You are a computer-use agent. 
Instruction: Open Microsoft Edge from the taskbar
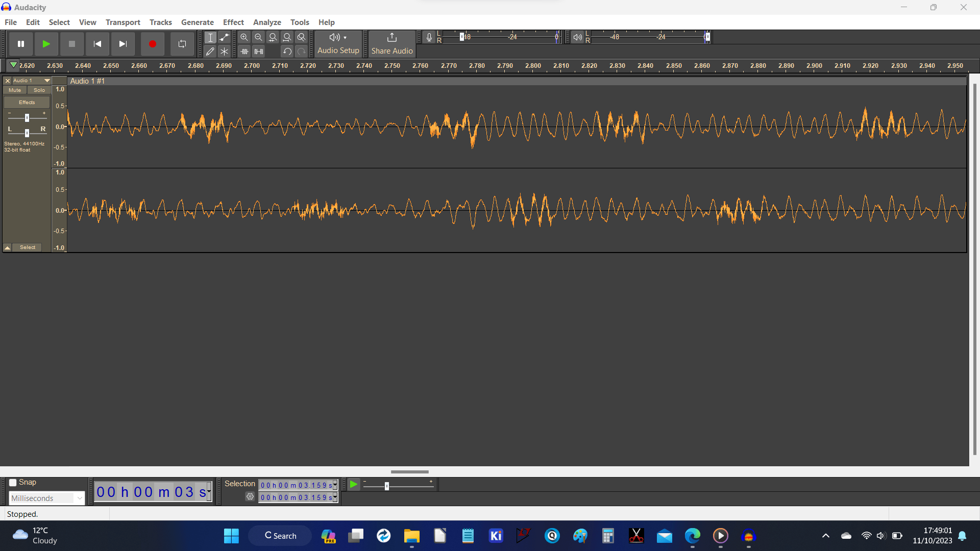[x=693, y=536]
